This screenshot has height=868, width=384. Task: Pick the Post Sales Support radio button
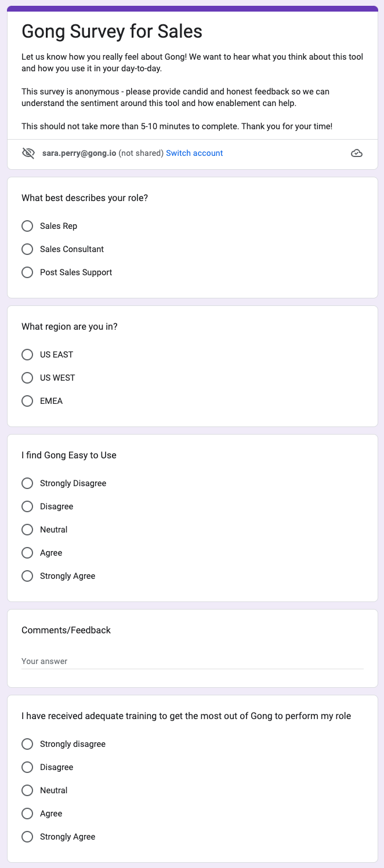coord(27,272)
